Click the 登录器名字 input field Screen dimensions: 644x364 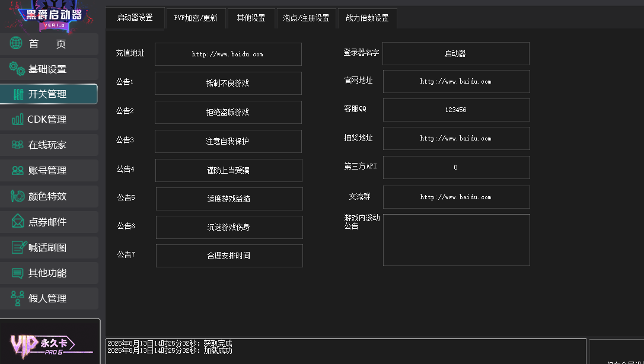click(x=455, y=53)
